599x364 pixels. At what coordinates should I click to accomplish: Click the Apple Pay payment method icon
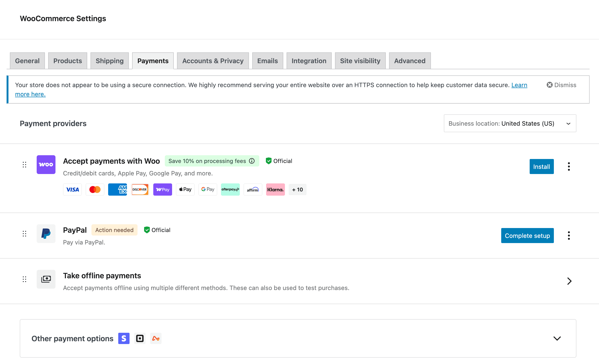pyautogui.click(x=185, y=190)
